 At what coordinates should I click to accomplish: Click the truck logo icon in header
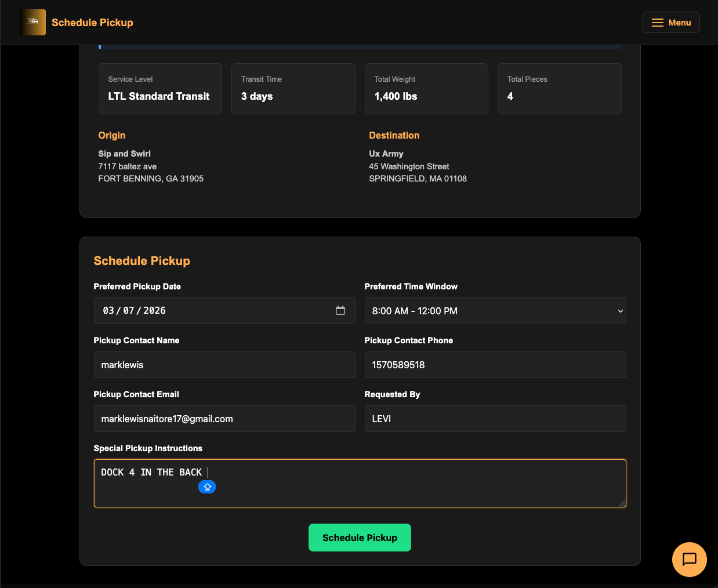33,23
